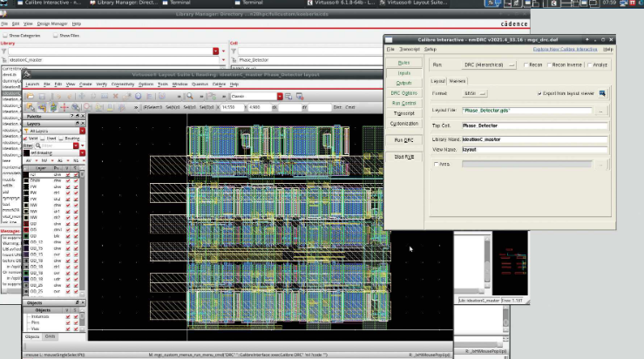Click the move (four-arrow) icon in Virtuoso toolbar
Viewport: 644px width, 359px height.
pyautogui.click(x=82, y=96)
